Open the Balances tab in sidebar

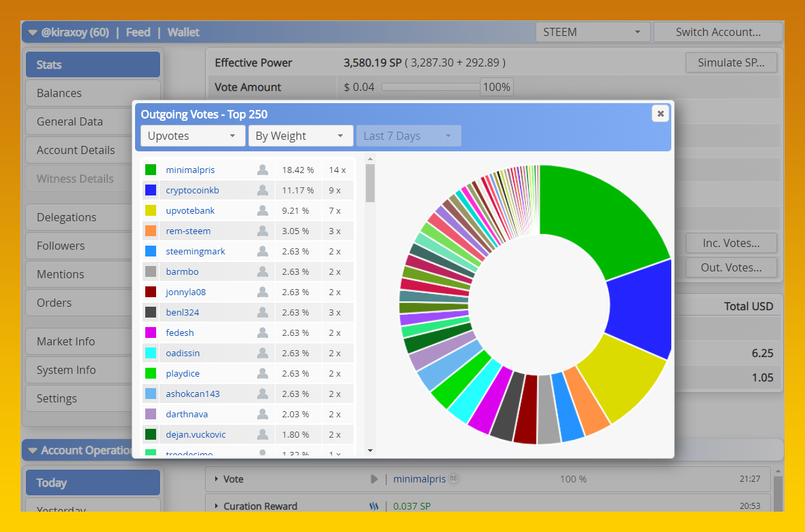coord(93,93)
